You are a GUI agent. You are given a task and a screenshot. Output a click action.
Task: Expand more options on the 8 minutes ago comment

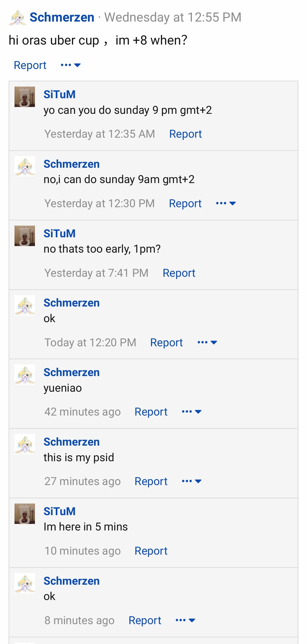tap(186, 620)
